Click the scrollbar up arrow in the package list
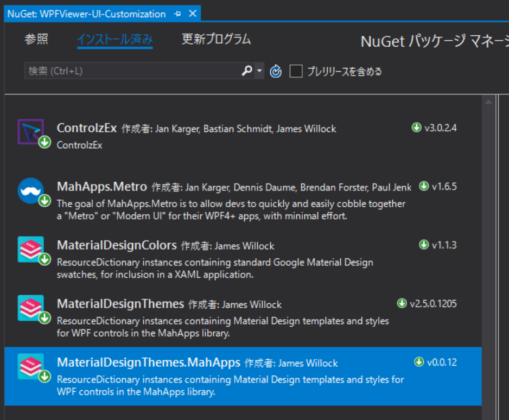 (488, 102)
